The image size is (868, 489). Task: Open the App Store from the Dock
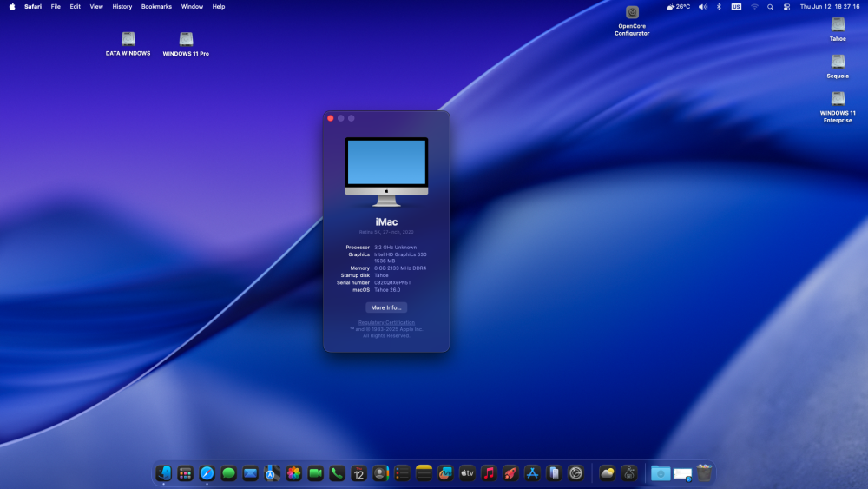[x=532, y=473]
